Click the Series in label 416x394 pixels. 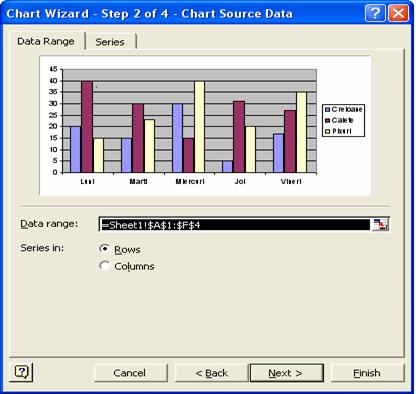(42, 248)
